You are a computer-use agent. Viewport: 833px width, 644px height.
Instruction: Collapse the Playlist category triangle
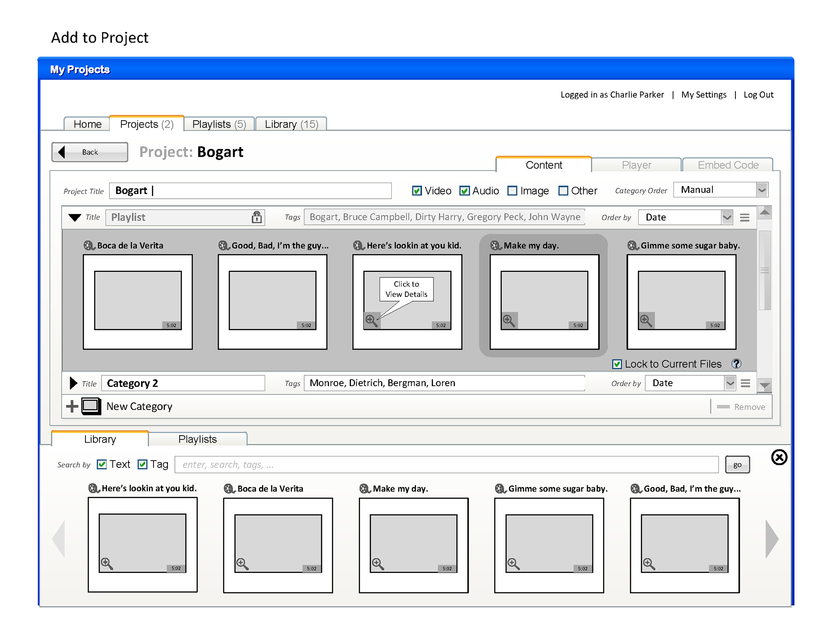(x=75, y=217)
